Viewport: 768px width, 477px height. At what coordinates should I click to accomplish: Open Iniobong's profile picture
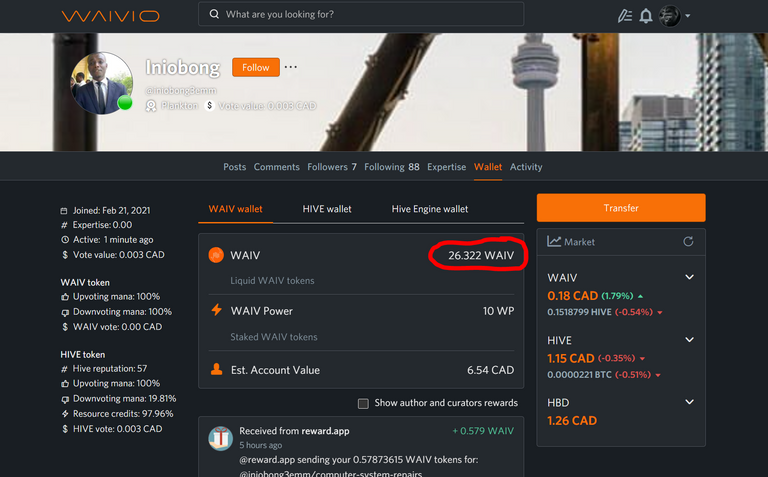click(x=102, y=83)
